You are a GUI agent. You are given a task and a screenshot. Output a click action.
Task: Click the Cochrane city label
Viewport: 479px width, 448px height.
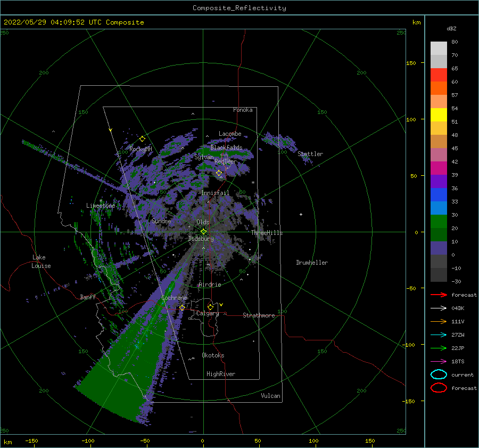(x=174, y=298)
